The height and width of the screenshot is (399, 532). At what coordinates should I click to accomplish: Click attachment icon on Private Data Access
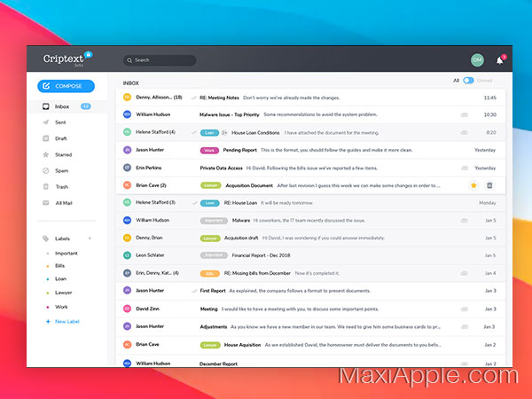pos(464,168)
